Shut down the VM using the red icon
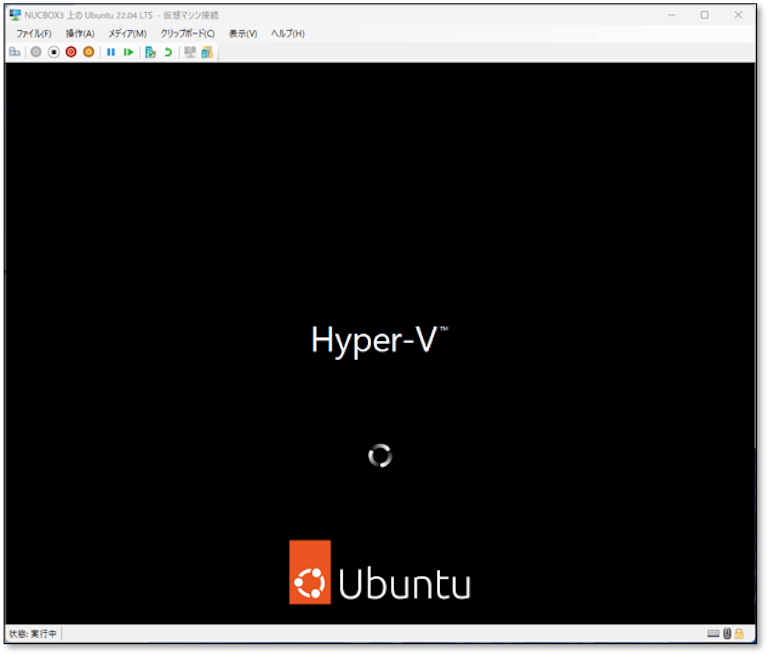Viewport: 768px width, 655px height. point(71,52)
